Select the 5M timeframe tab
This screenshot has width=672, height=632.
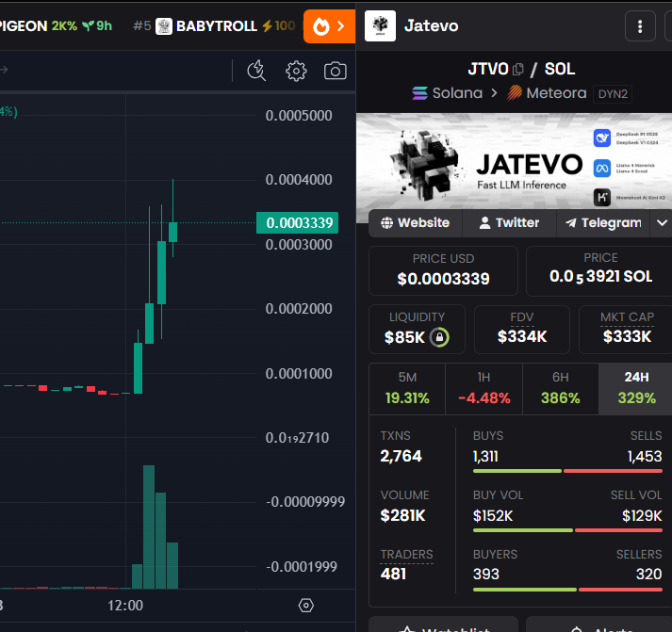pos(407,388)
